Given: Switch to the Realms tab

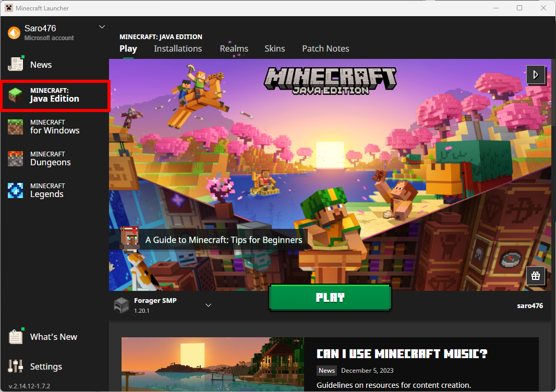Looking at the screenshot, I should click(234, 48).
